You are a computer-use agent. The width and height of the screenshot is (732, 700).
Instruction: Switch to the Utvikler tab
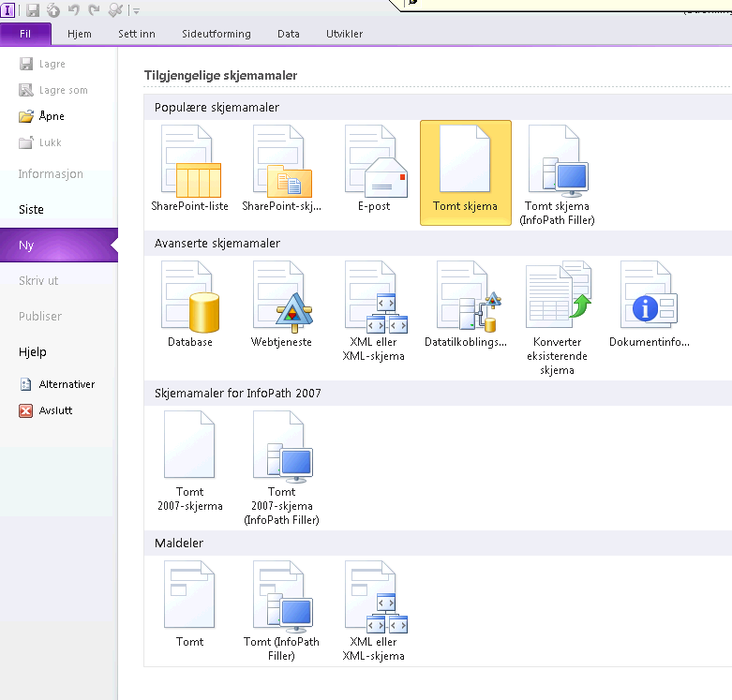pyautogui.click(x=345, y=34)
